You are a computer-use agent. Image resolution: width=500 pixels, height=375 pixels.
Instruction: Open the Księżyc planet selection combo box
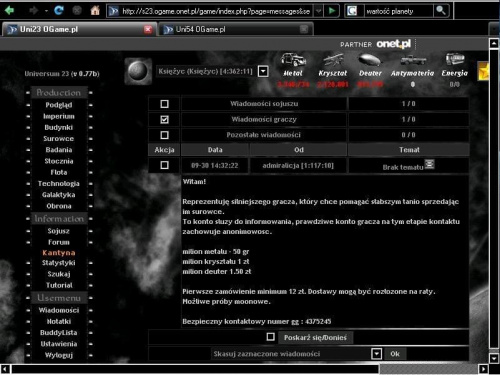tap(212, 71)
